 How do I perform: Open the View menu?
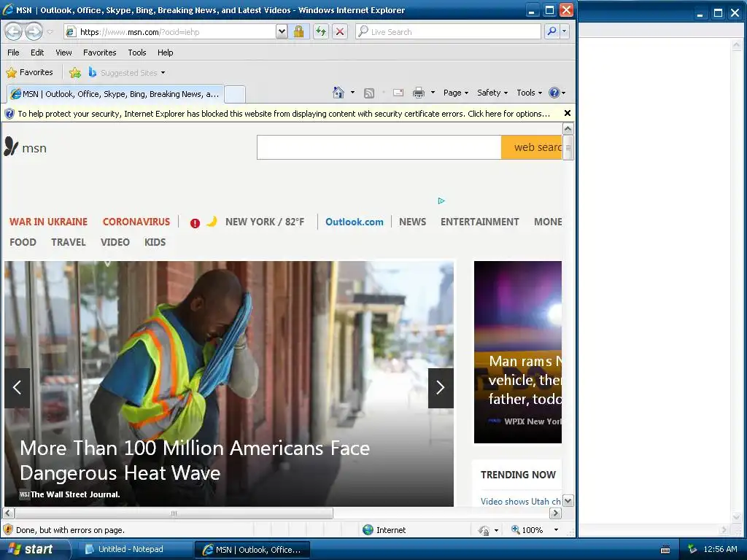(x=63, y=52)
